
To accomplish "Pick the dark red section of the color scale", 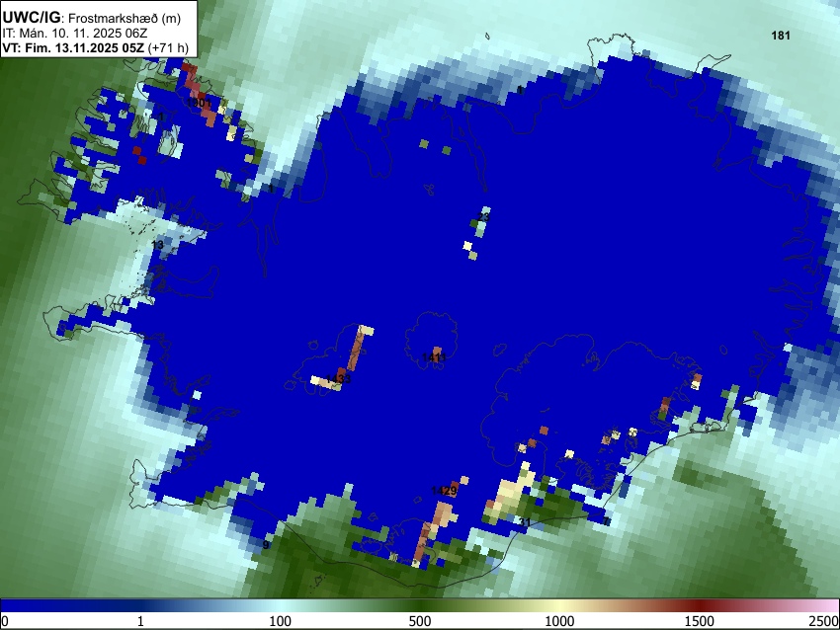I will (x=699, y=605).
